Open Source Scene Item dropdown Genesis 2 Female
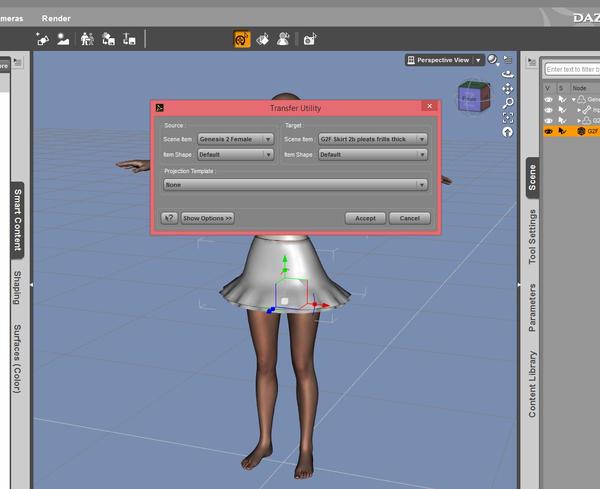 pyautogui.click(x=235, y=139)
